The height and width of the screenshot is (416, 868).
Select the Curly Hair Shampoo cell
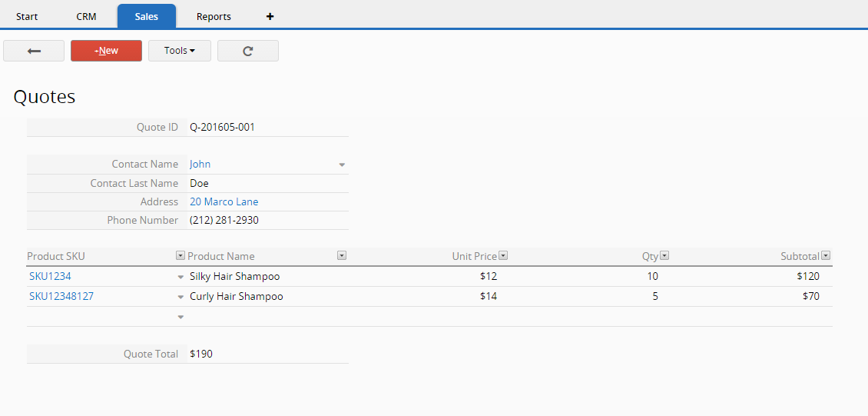237,296
